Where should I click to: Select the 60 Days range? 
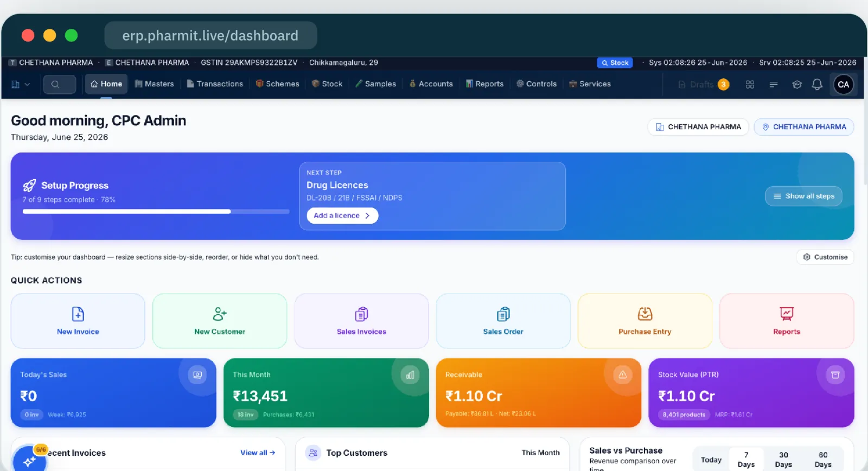(823, 460)
